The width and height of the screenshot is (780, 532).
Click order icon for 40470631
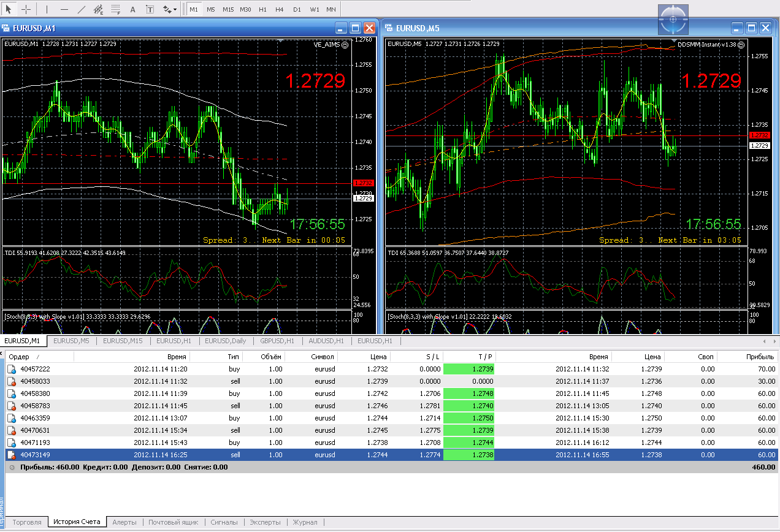tap(12, 431)
